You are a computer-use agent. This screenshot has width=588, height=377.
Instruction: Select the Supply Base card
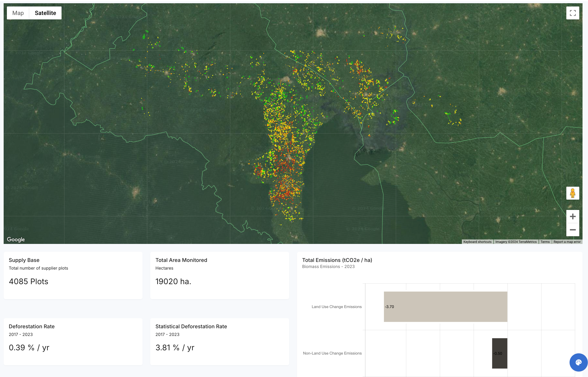point(73,275)
